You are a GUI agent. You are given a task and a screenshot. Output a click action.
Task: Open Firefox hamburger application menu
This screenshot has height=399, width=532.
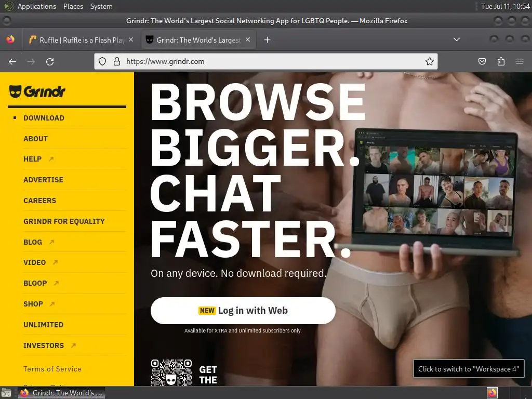tap(520, 61)
